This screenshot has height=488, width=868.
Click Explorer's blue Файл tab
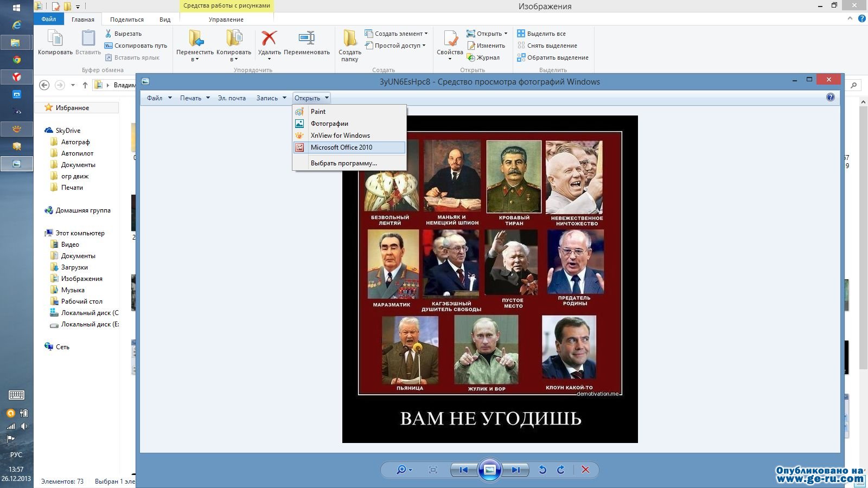49,19
